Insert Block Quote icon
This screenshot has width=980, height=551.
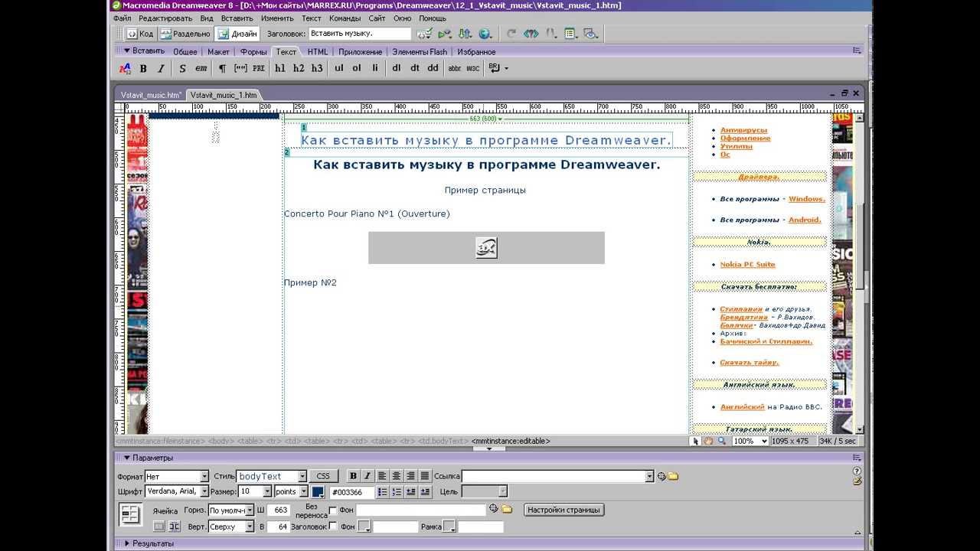(x=240, y=68)
